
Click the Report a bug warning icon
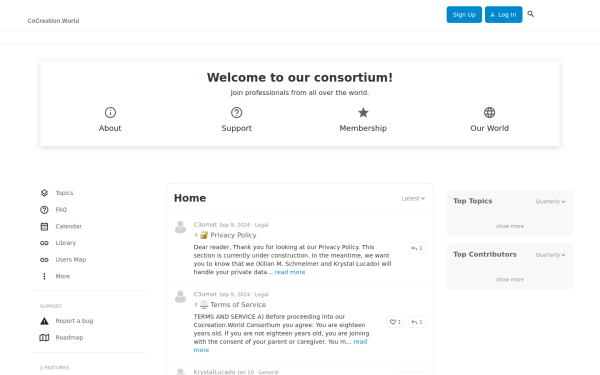click(x=44, y=321)
